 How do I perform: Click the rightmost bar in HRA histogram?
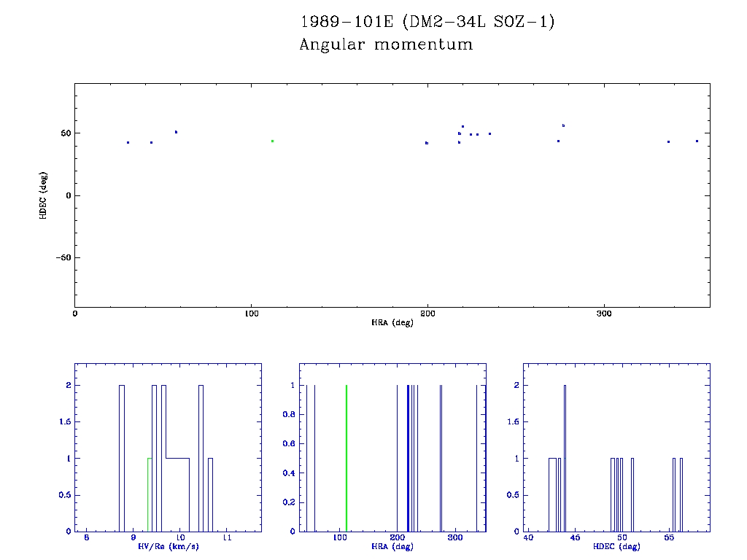coord(476,458)
